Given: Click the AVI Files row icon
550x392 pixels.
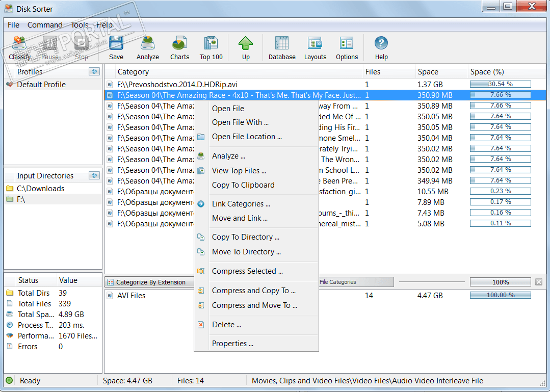Looking at the screenshot, I should (x=110, y=296).
